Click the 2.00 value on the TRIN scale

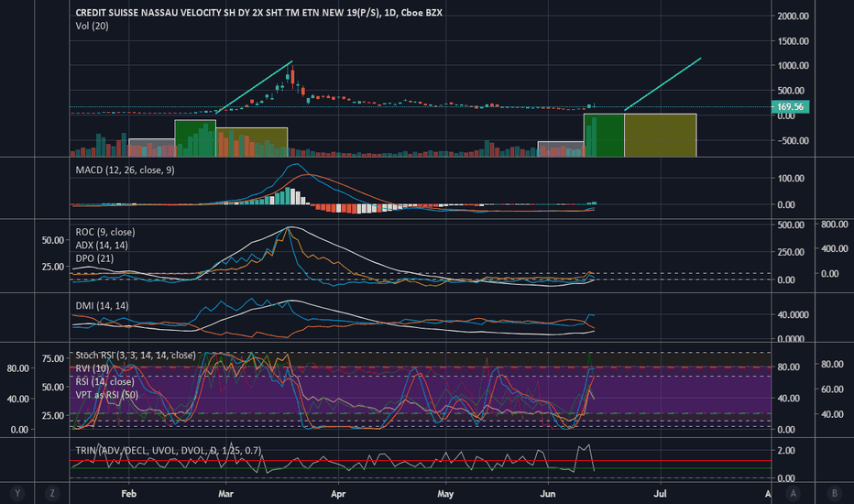[x=786, y=451]
